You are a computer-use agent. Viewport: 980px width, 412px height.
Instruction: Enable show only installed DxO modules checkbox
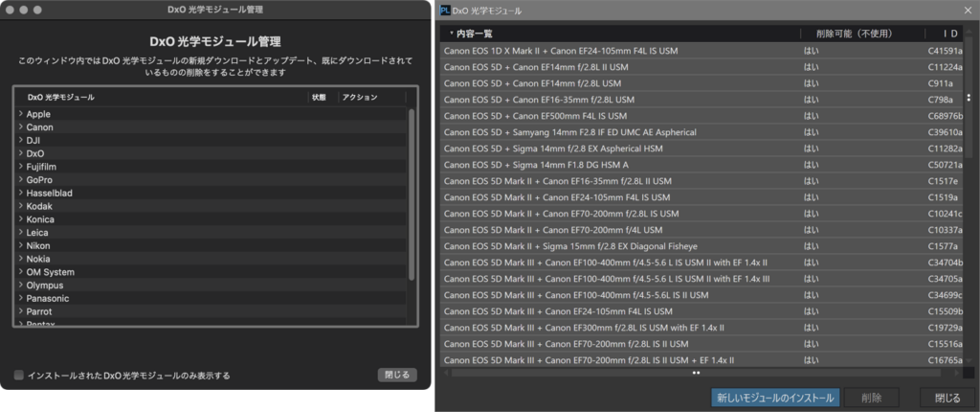19,375
